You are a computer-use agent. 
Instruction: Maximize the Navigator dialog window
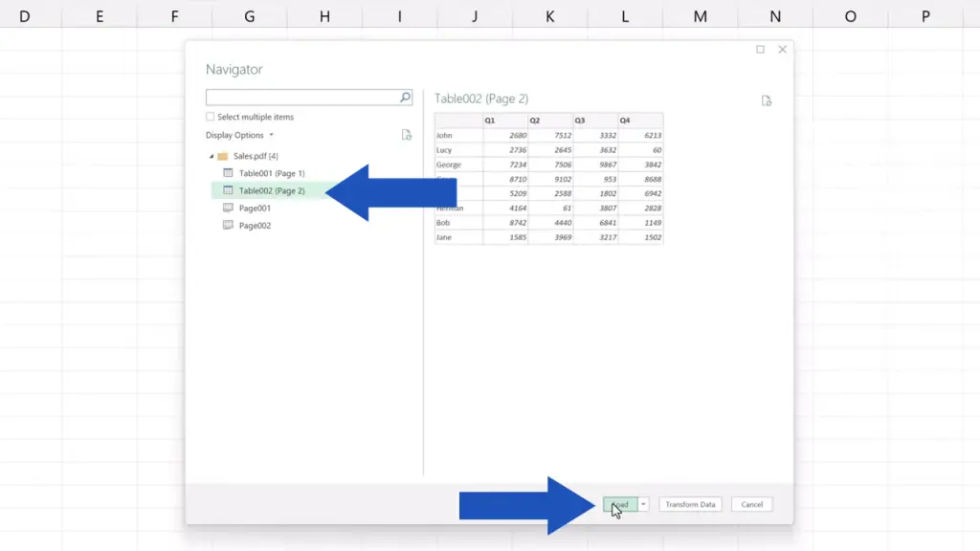tap(760, 50)
